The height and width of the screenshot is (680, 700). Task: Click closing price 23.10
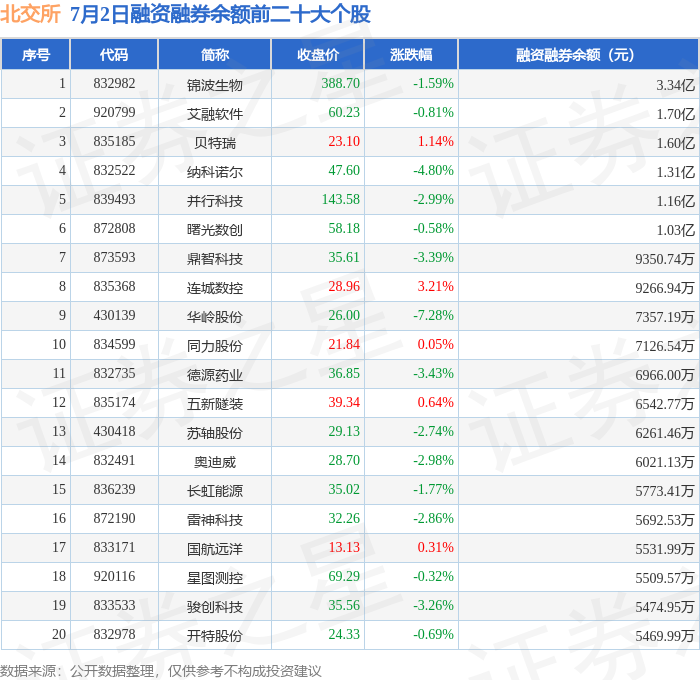click(344, 142)
